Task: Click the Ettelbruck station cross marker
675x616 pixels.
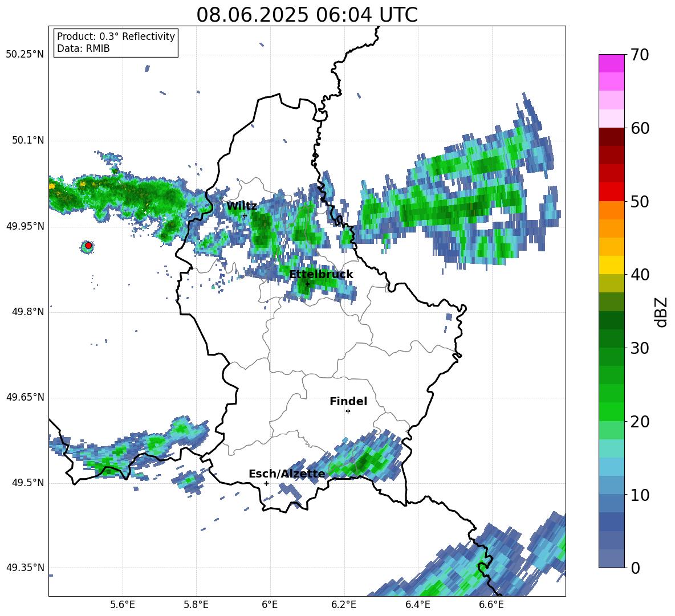Action: [307, 284]
